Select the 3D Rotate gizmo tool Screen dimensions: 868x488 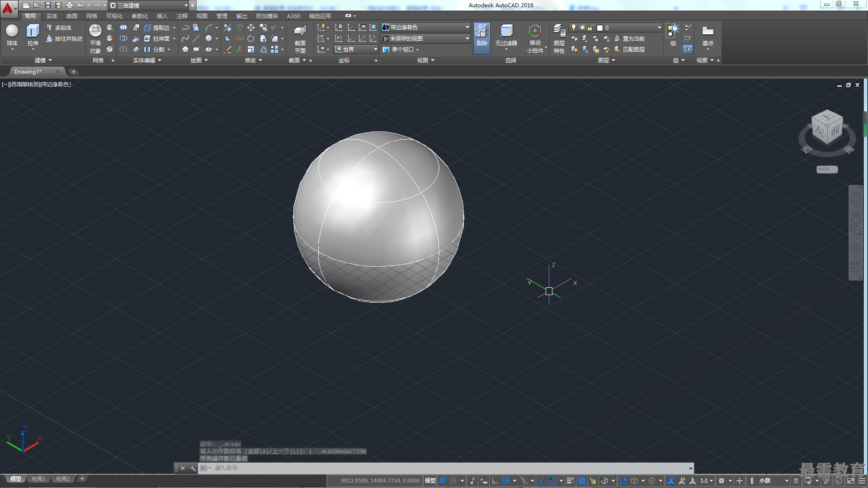240,39
